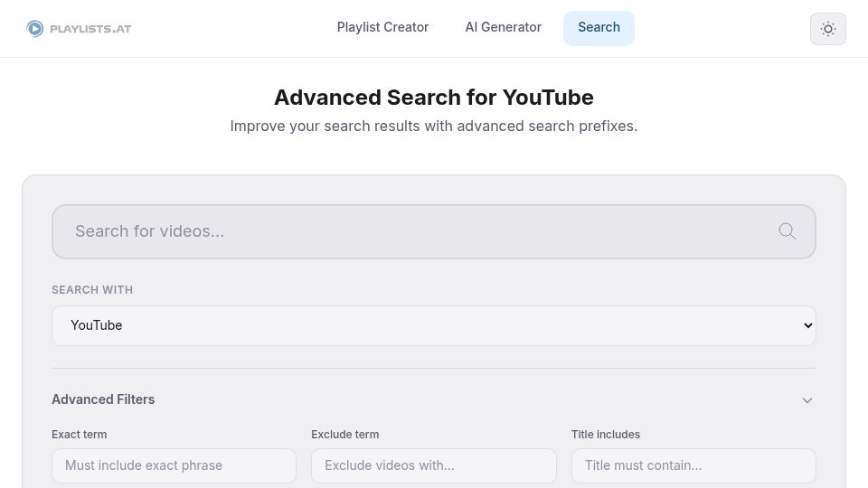This screenshot has height=488, width=868.
Task: Collapse the Advanced Filters chevron
Action: pyautogui.click(x=807, y=400)
